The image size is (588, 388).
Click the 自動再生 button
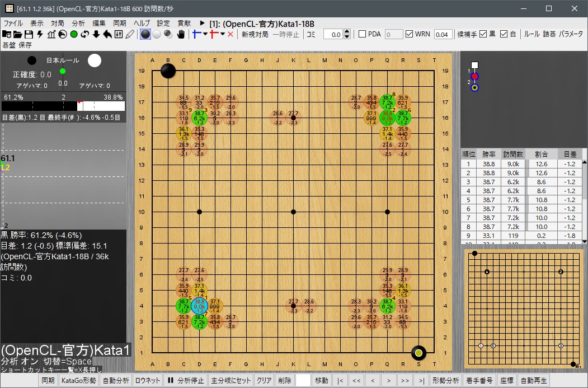click(x=534, y=380)
